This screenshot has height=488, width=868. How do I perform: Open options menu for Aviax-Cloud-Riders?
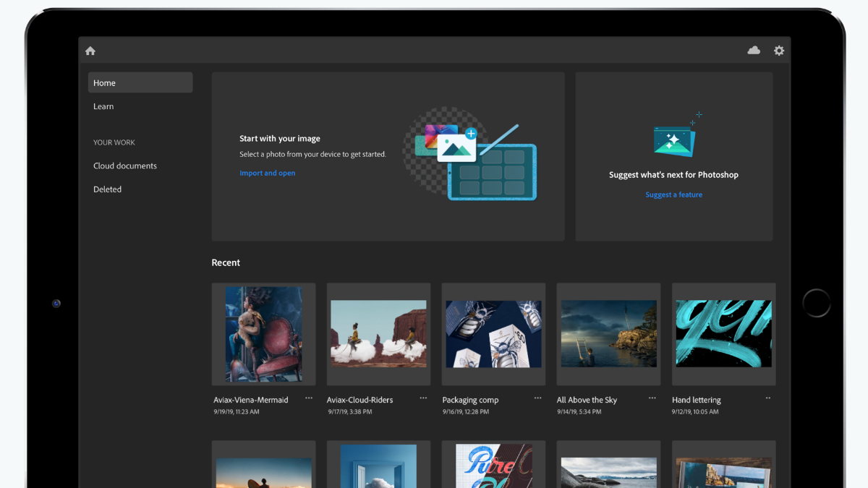tap(423, 397)
